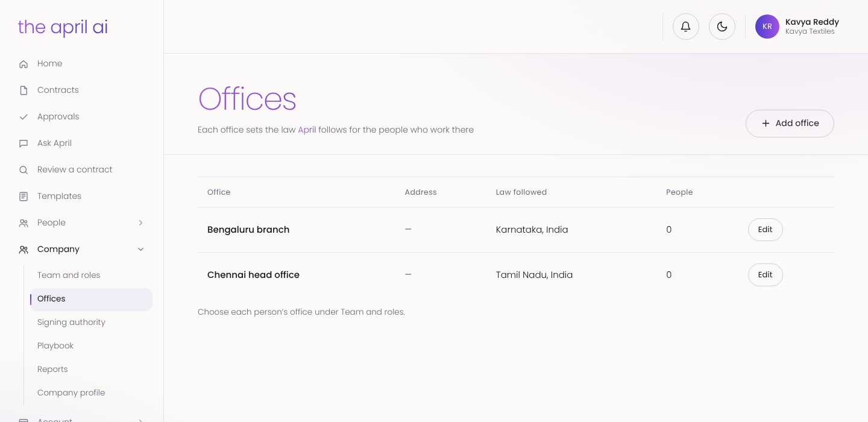868x422 pixels.
Task: Click the Templates icon
Action: [x=24, y=197]
